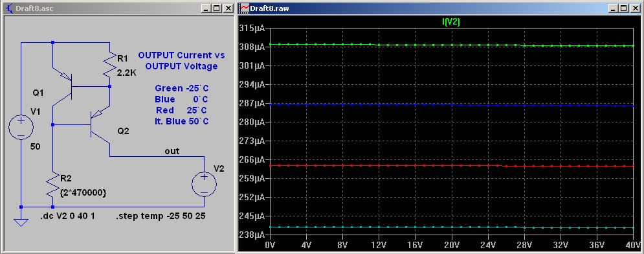Screen dimensions: 644x254
Task: Click the out net label
Action: (x=172, y=151)
